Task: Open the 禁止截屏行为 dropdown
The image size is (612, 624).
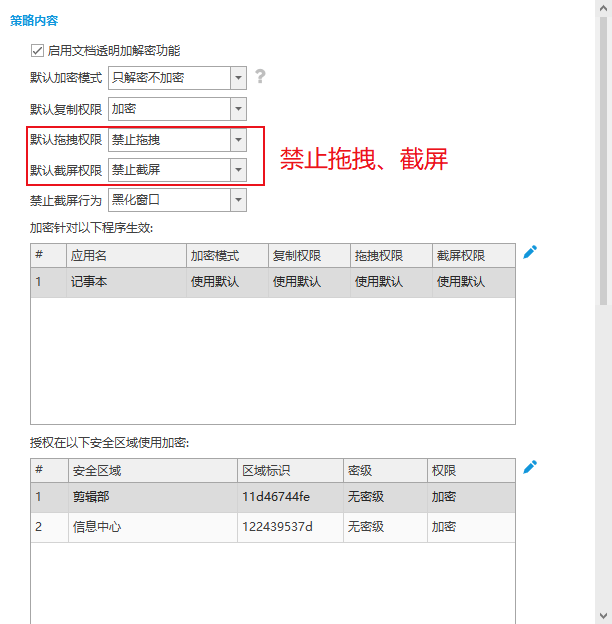Action: [238, 200]
